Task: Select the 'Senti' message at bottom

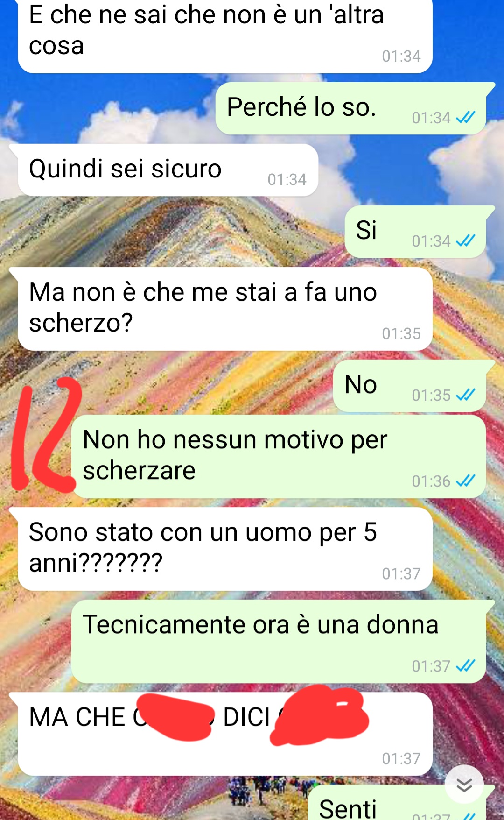Action: [401, 802]
